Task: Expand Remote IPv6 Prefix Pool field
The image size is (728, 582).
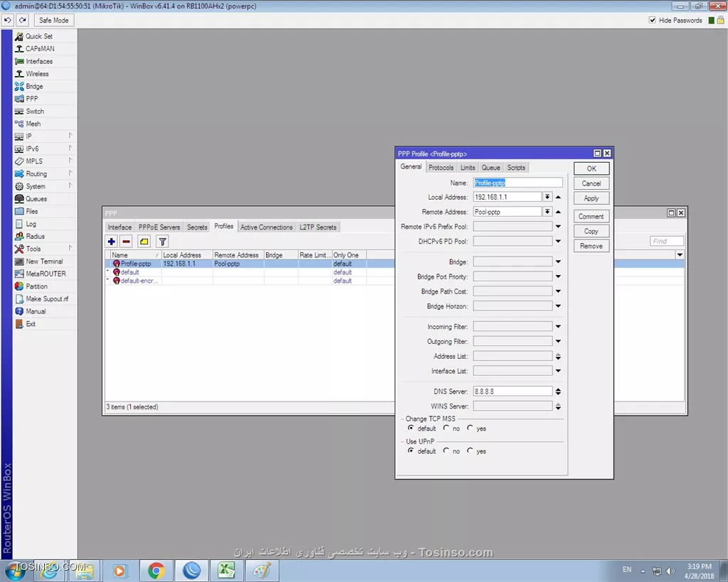Action: click(x=558, y=227)
